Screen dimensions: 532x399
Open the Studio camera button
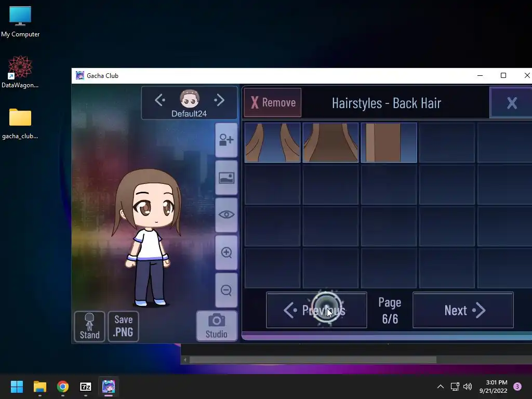click(217, 326)
